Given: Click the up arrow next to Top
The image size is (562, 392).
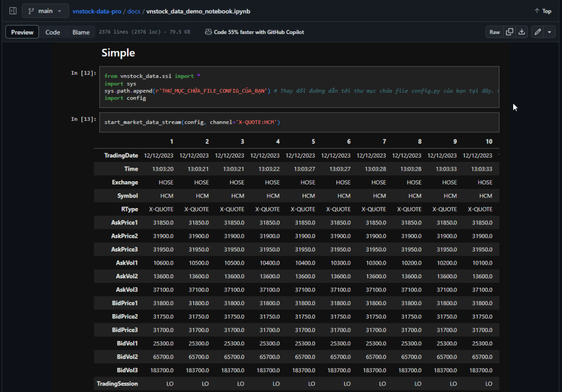Looking at the screenshot, I should [536, 11].
